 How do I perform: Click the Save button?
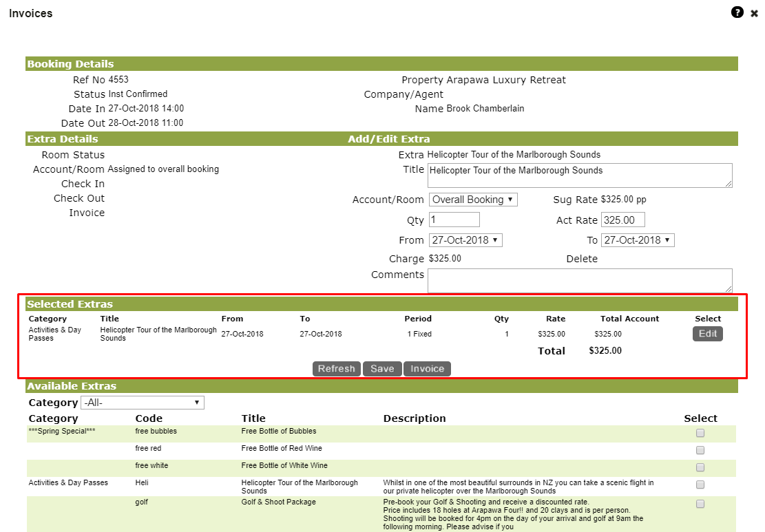(x=382, y=369)
